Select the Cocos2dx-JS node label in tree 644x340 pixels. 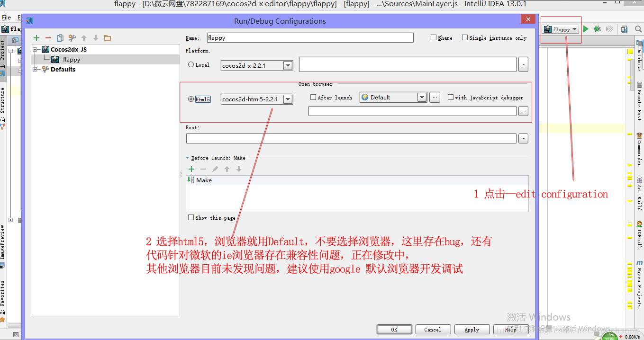tap(69, 49)
